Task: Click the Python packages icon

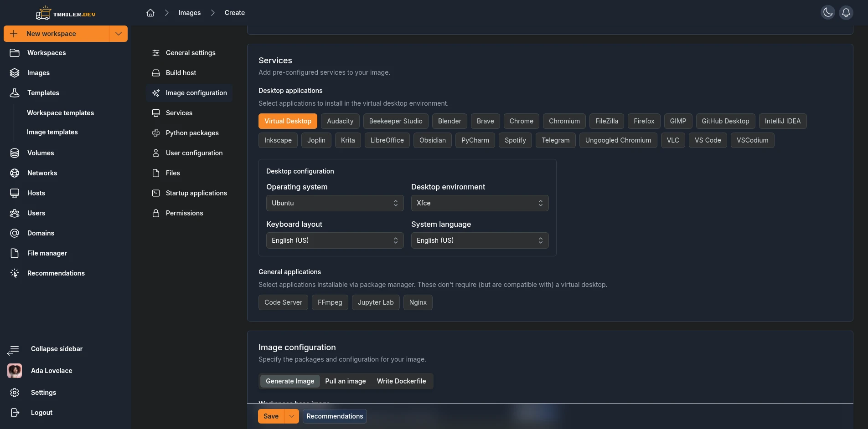Action: click(156, 133)
